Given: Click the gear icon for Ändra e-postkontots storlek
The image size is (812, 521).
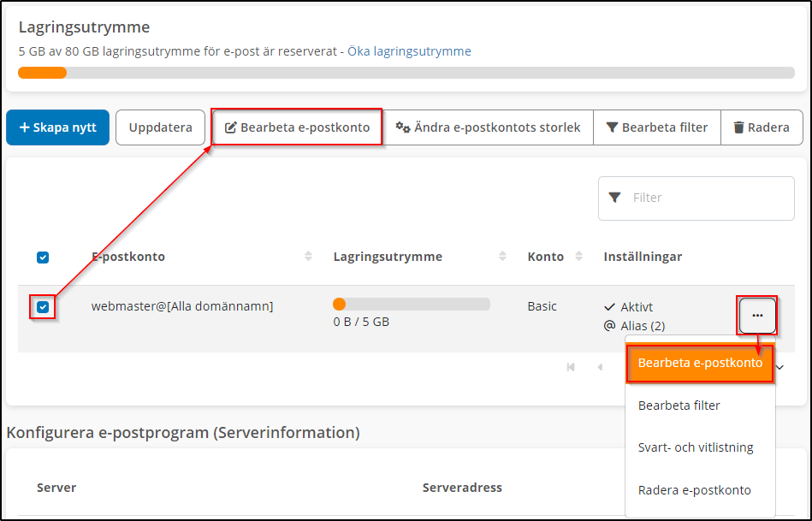Looking at the screenshot, I should pos(401,127).
